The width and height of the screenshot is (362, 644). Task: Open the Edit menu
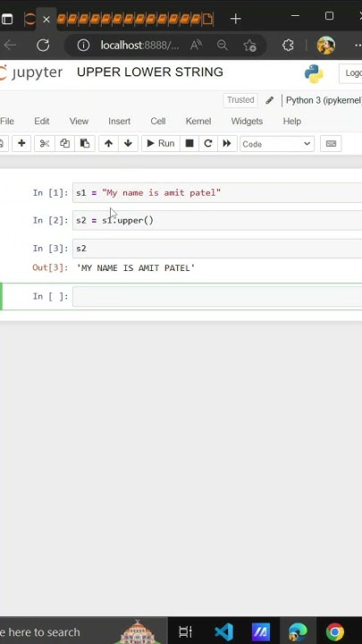coord(42,121)
